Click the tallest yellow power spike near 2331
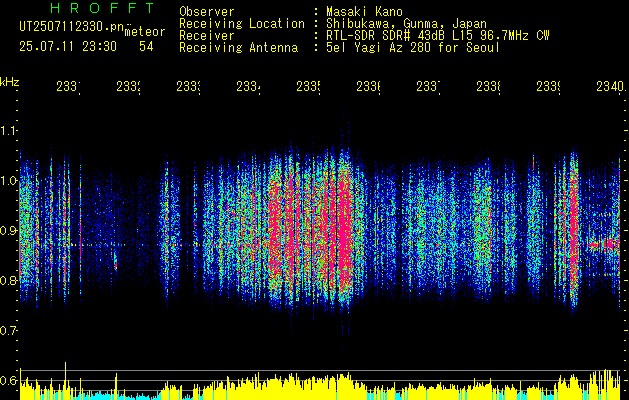 [65, 380]
